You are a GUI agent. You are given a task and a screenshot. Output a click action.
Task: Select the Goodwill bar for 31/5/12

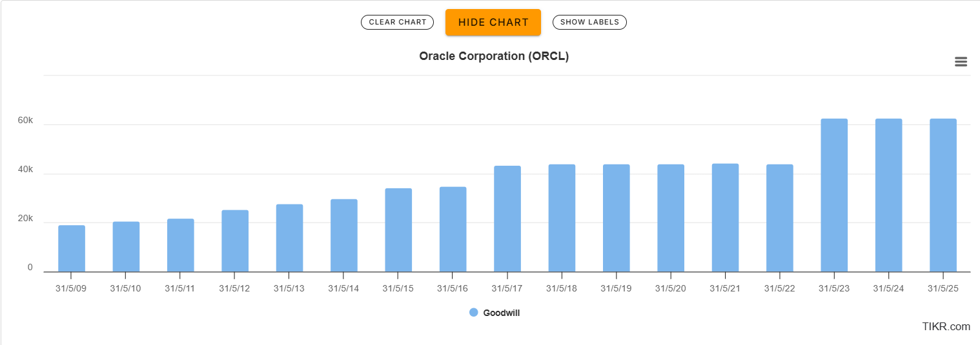(x=235, y=241)
